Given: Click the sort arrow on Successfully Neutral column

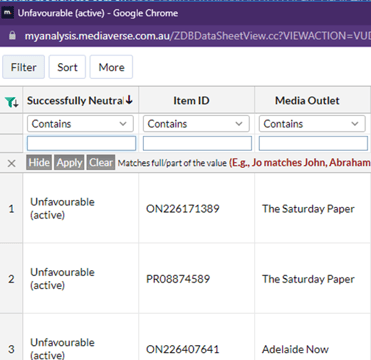Looking at the screenshot, I should (x=129, y=100).
